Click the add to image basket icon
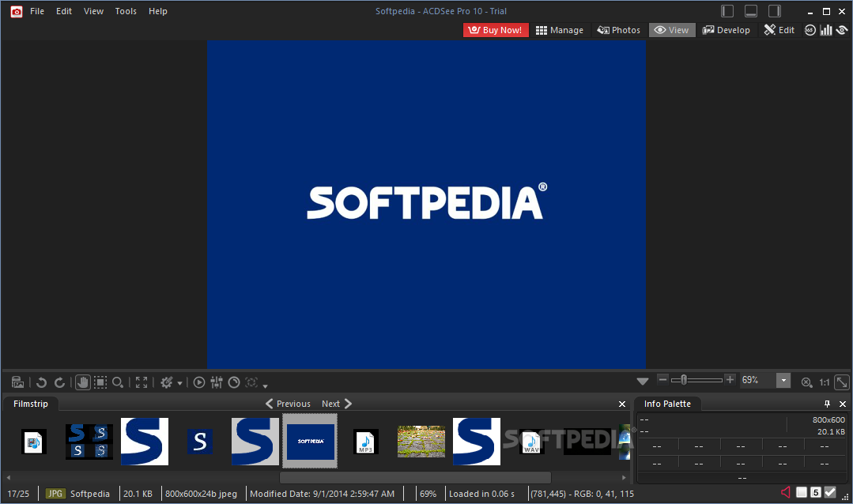Viewport: 853px width, 504px height. 17,382
